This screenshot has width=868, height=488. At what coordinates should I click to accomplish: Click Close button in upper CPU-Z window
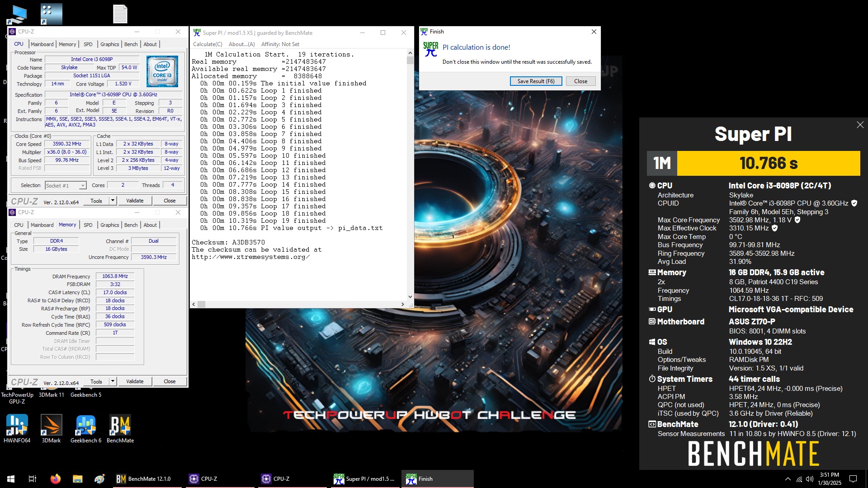(170, 201)
